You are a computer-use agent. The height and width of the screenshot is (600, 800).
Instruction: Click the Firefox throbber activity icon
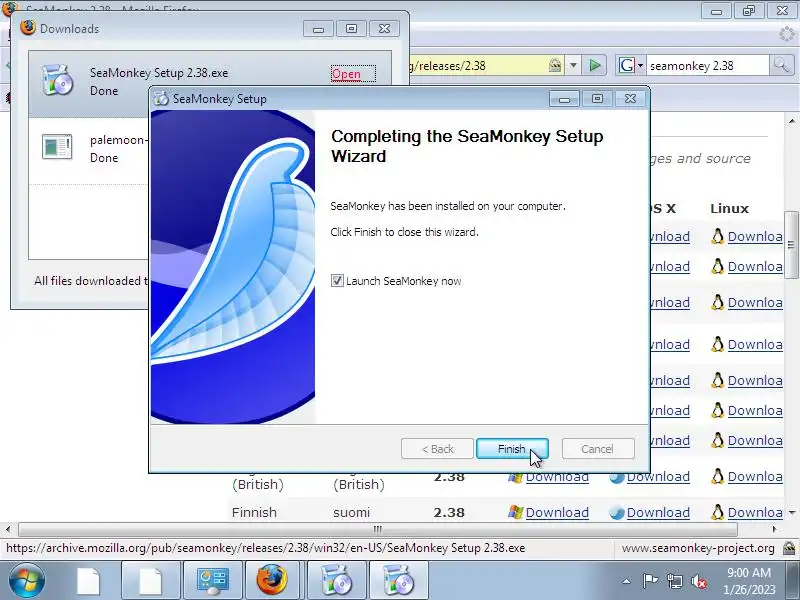click(787, 34)
